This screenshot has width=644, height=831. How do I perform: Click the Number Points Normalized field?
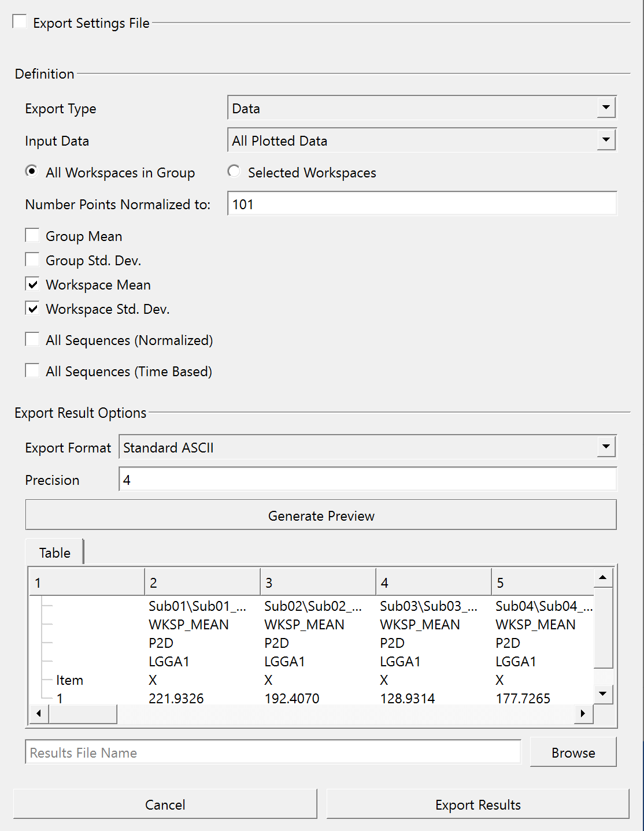coord(422,204)
